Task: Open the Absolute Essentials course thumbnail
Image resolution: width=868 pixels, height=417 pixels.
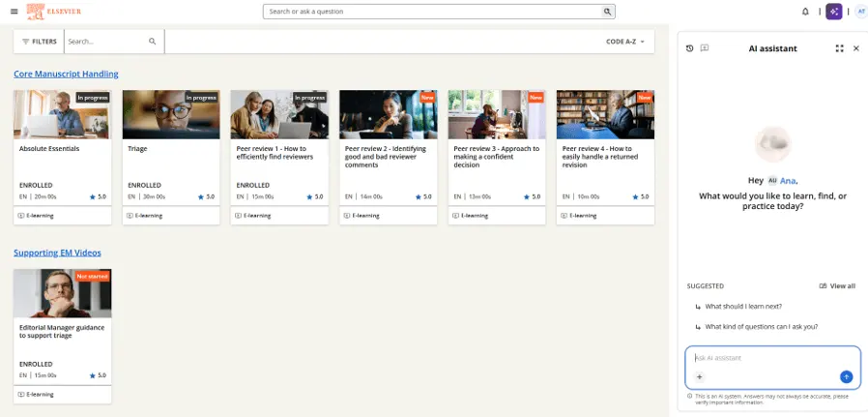Action: click(63, 114)
